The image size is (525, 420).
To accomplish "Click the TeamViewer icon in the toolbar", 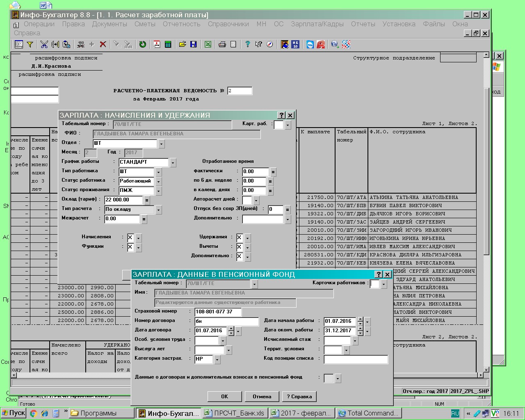I will pos(310,44).
